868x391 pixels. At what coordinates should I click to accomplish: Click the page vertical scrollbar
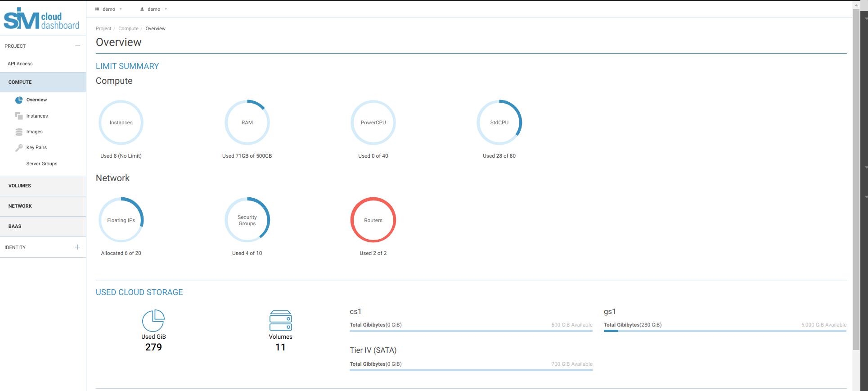[856, 180]
